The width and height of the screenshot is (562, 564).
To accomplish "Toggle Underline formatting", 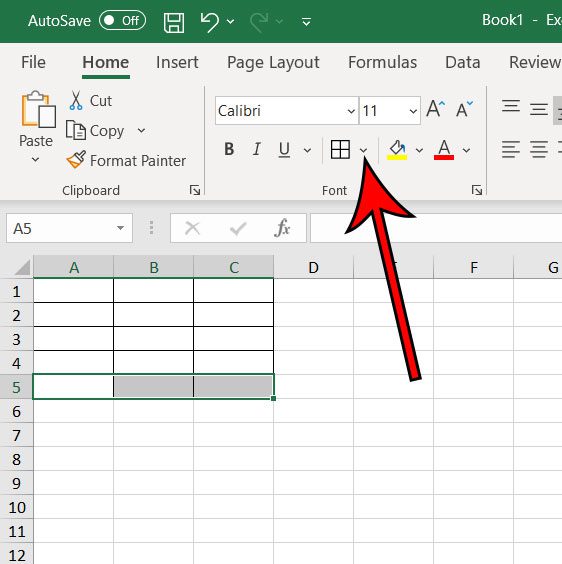I will [284, 149].
